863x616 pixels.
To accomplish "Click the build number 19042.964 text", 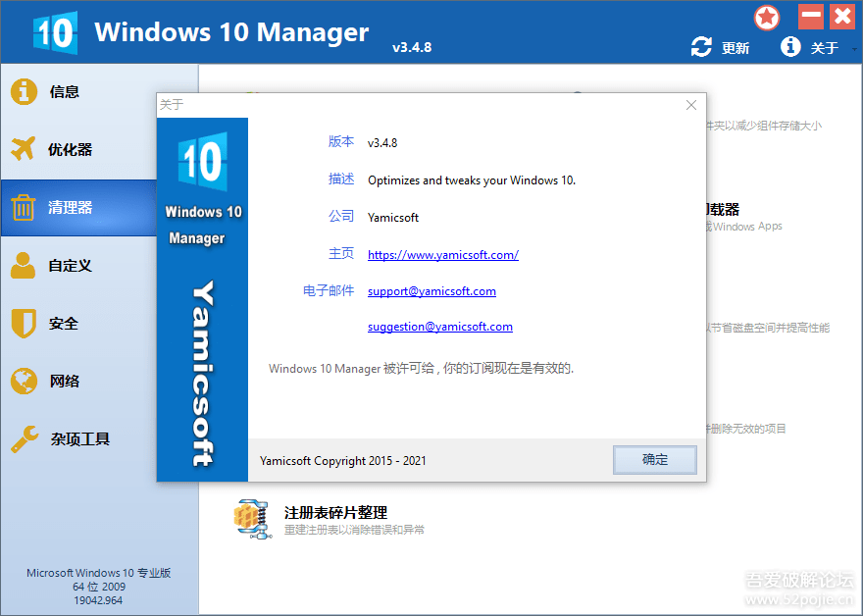I will [x=98, y=600].
